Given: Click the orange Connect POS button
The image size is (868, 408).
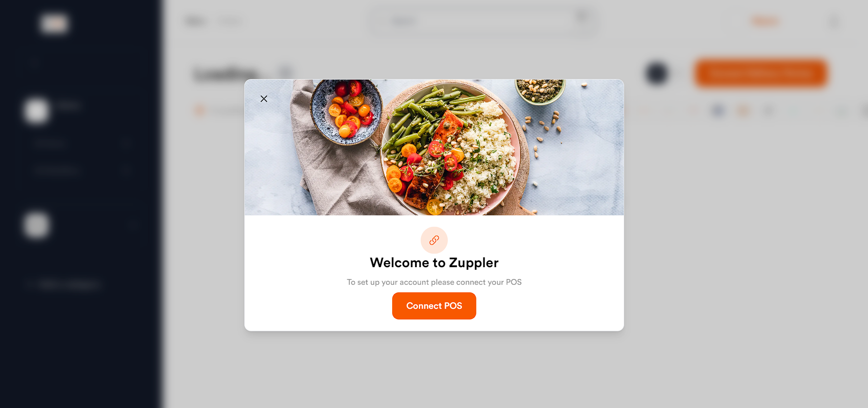Looking at the screenshot, I should click(434, 306).
